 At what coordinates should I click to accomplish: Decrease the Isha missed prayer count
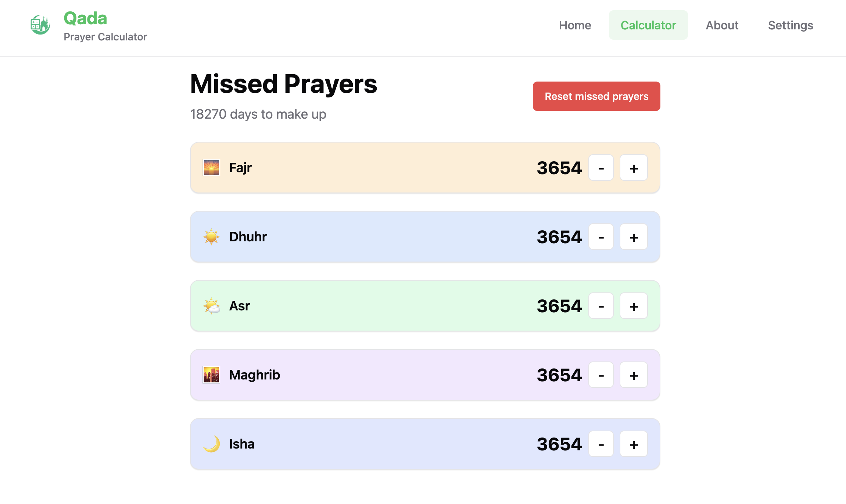pyautogui.click(x=601, y=444)
